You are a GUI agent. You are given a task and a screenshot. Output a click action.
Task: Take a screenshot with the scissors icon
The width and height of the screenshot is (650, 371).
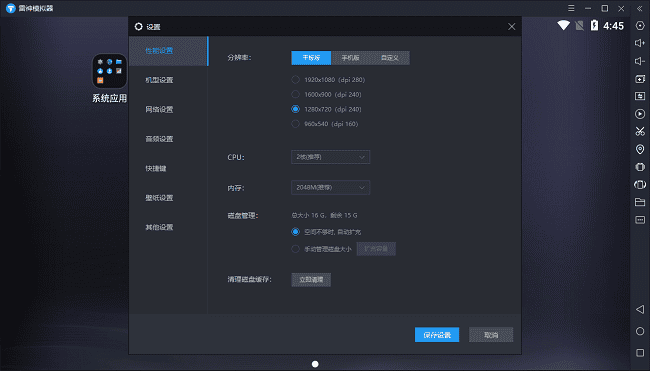[x=640, y=131]
